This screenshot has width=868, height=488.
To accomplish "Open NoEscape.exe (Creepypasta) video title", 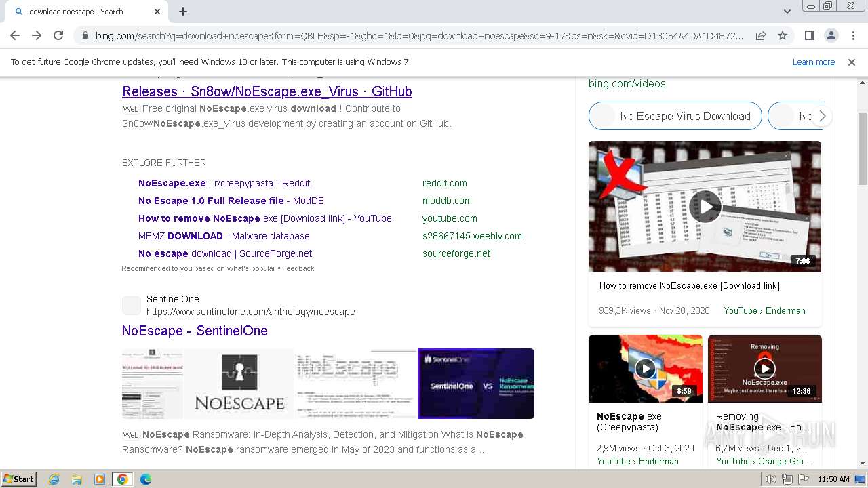I will pos(629,422).
